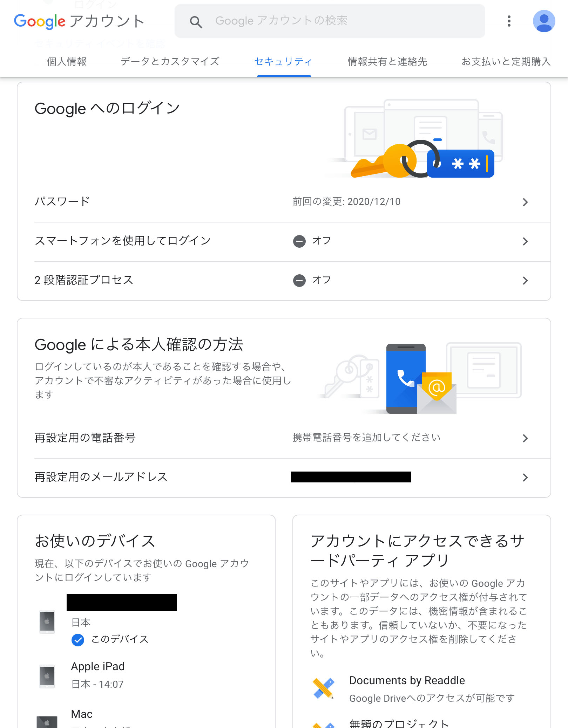
Task: Open the 情報共有と連絡先 tab
Action: click(x=387, y=62)
